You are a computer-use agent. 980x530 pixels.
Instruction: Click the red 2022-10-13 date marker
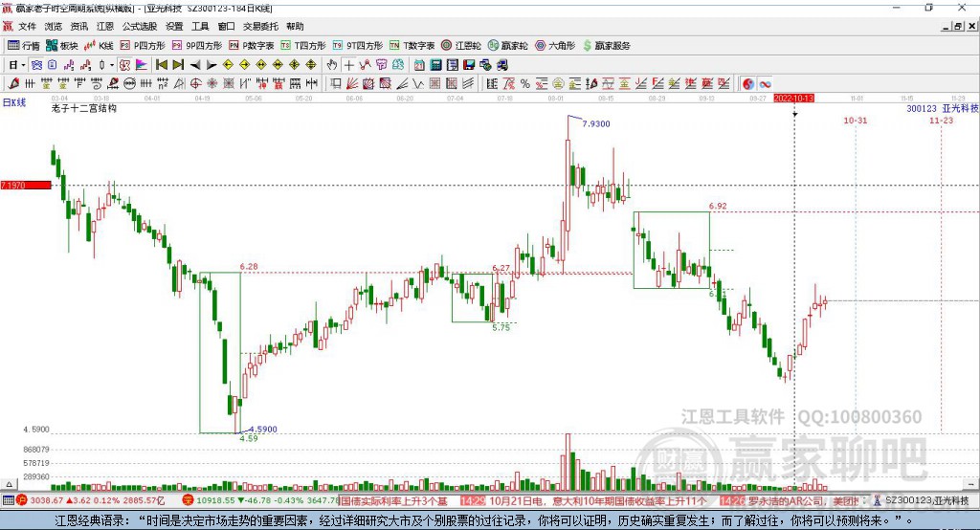(793, 99)
